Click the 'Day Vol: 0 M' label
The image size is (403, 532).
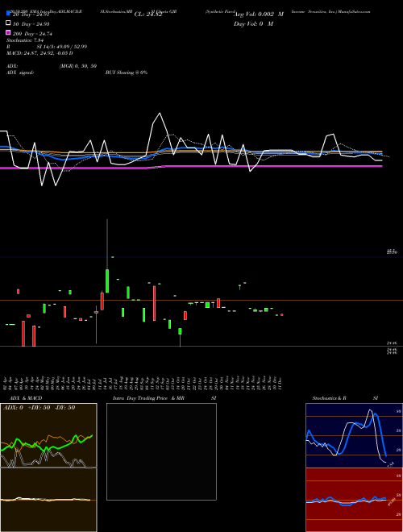(253, 24)
